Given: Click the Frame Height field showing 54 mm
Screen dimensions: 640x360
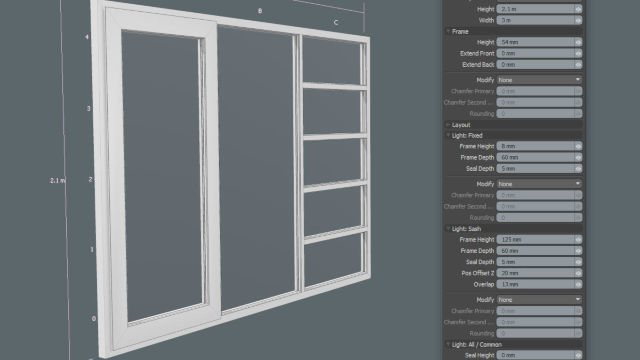Looking at the screenshot, I should coord(539,42).
